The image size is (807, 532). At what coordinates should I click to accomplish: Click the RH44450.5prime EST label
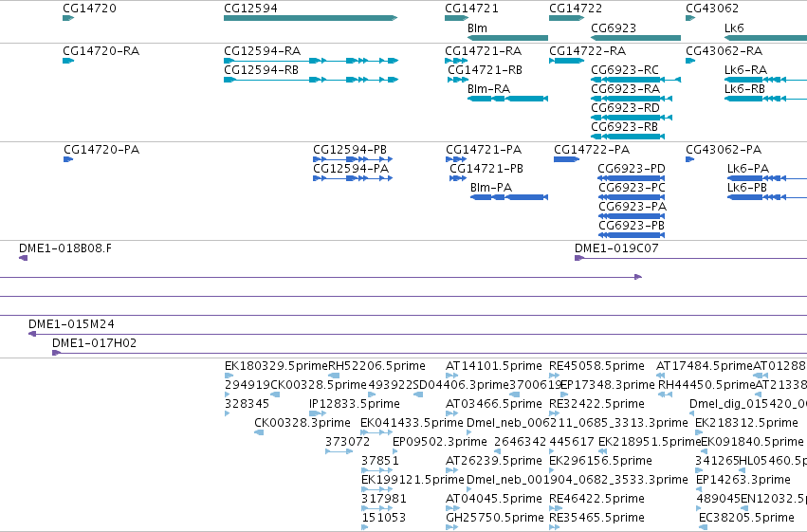(706, 385)
